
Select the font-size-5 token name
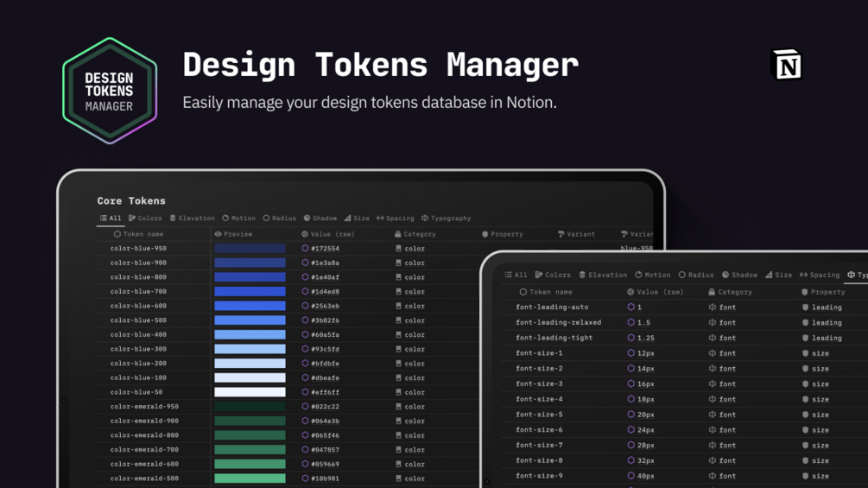[539, 415]
